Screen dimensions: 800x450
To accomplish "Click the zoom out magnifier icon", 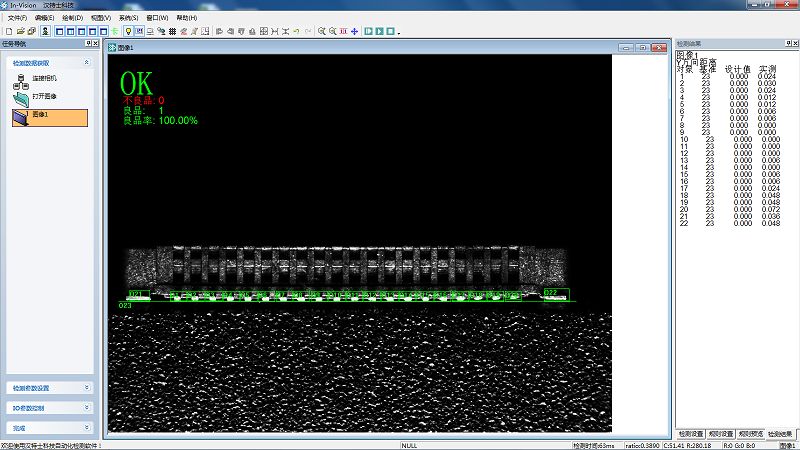I will (333, 31).
